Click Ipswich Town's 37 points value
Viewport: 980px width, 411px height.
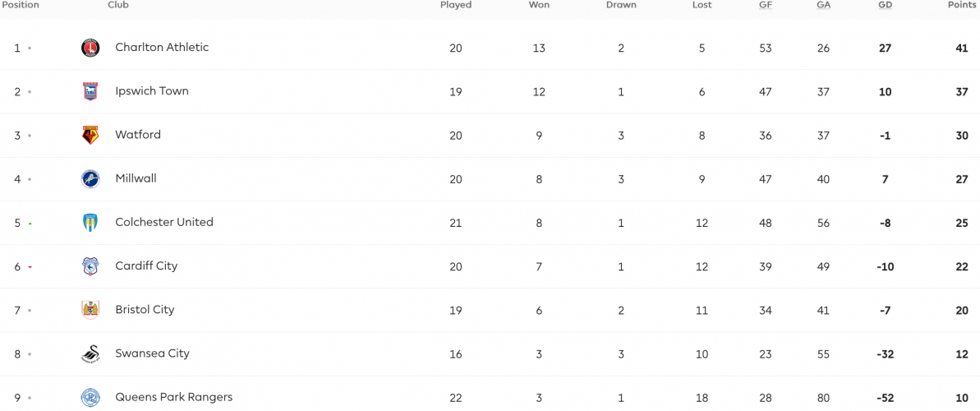tap(962, 92)
